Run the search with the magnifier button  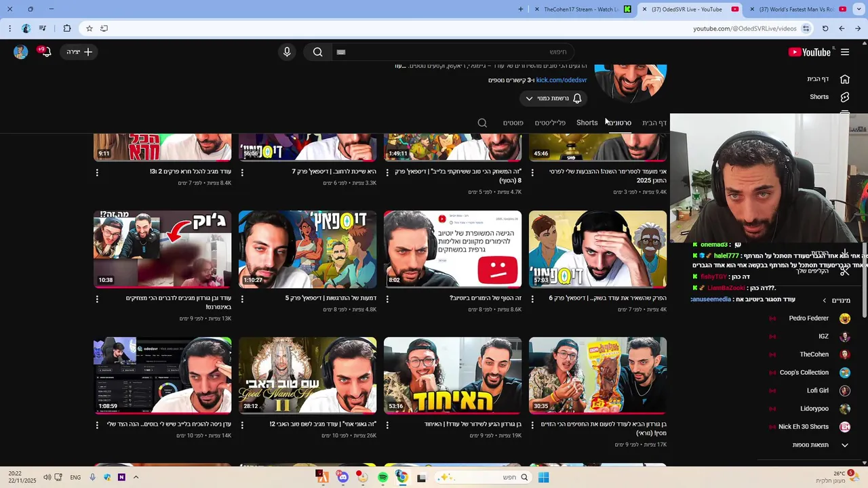tap(317, 52)
